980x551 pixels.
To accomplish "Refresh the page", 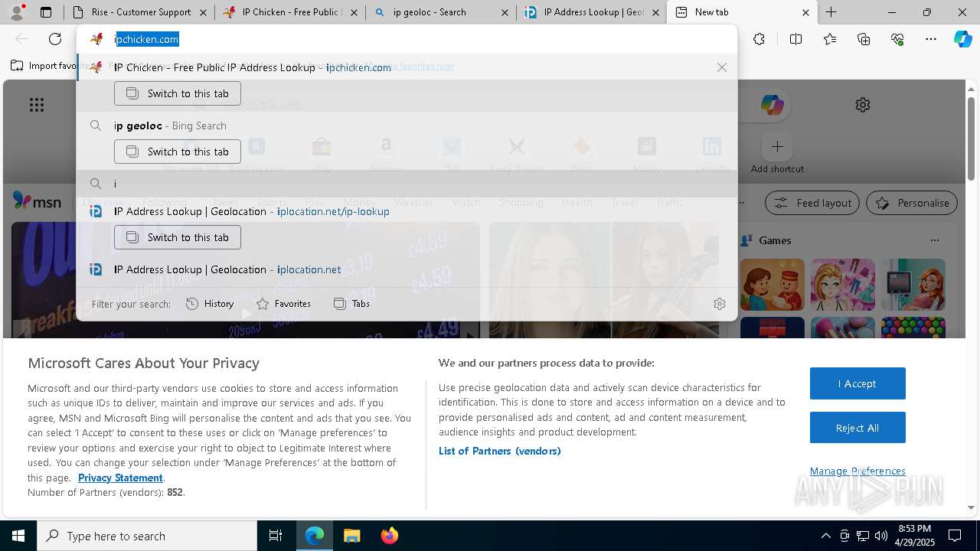I will pos(55,39).
